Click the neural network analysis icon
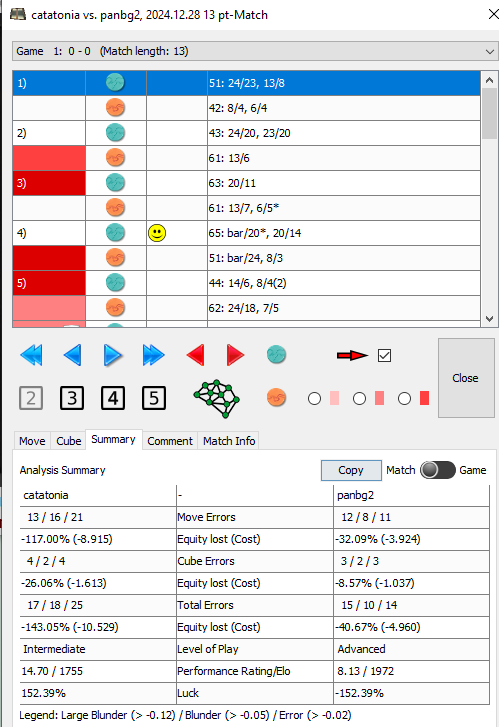499x727 pixels. coord(217,398)
